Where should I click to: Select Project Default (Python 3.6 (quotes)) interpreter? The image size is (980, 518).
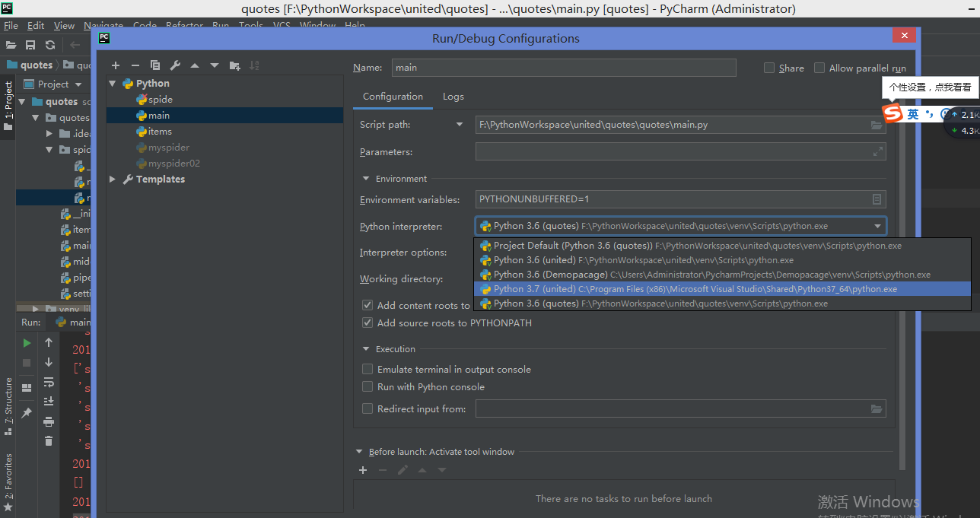click(722, 246)
